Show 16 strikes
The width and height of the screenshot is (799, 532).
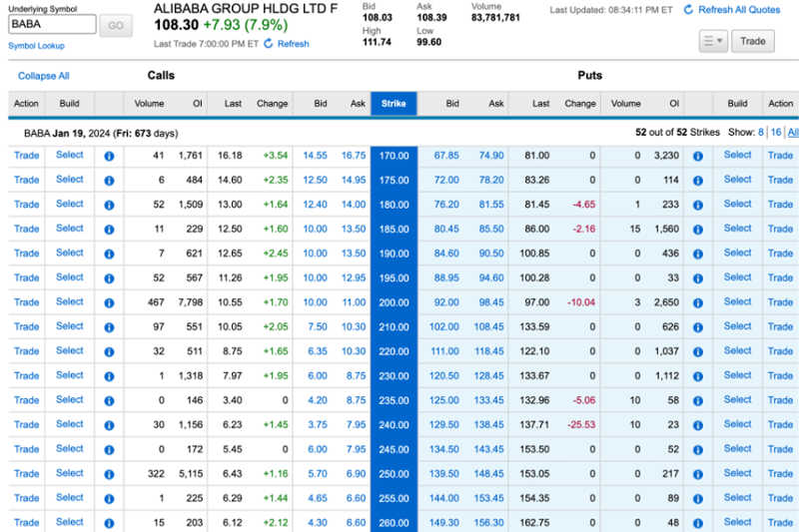776,133
